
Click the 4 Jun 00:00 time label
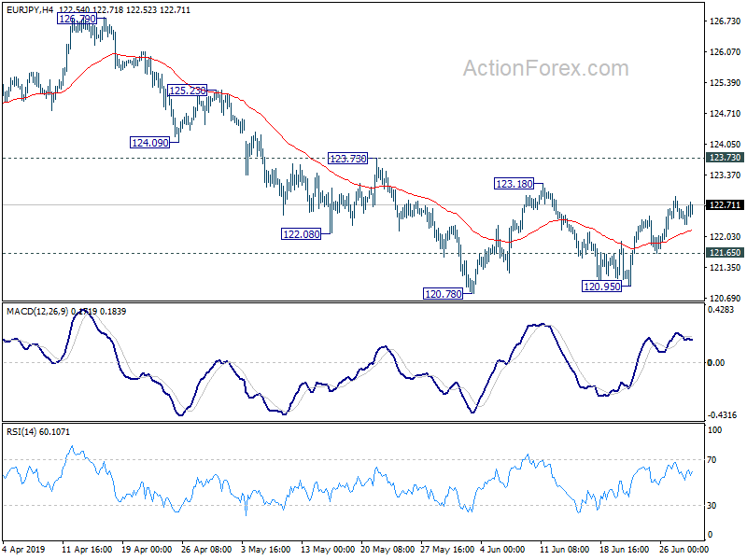click(502, 549)
